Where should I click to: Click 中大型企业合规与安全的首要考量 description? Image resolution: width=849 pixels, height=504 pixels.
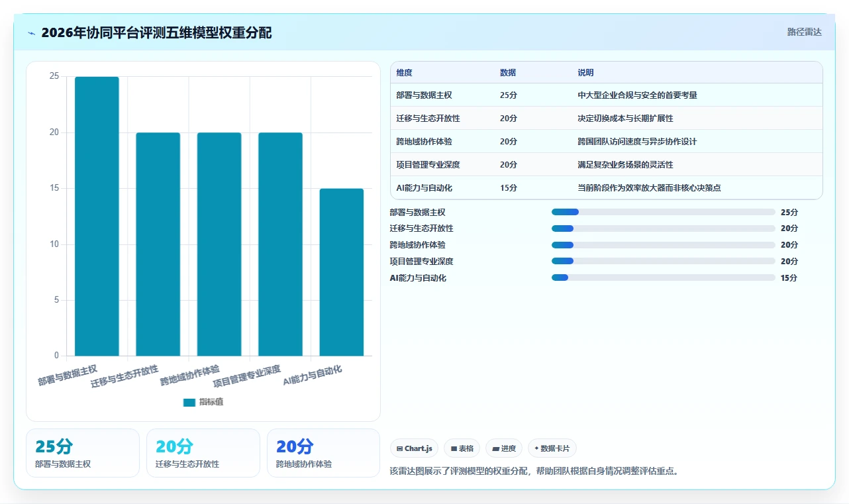point(637,95)
